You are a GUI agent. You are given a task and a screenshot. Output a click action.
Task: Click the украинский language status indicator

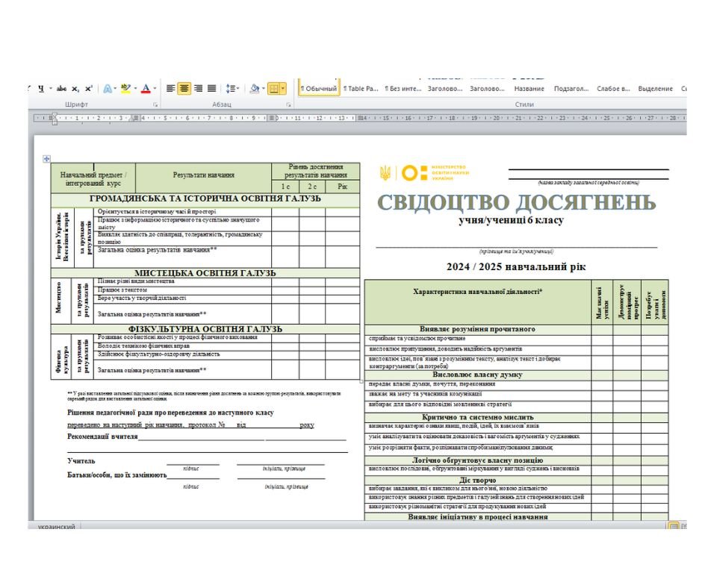57,527
